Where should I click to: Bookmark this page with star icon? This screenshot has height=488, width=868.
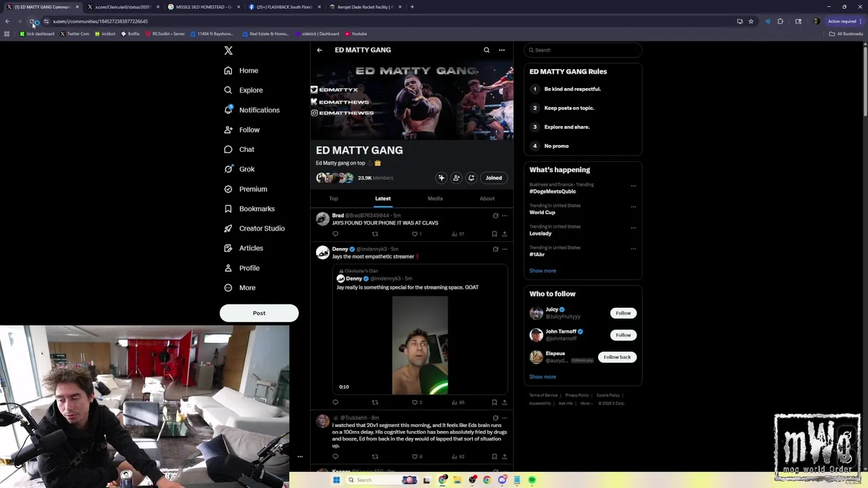tap(751, 21)
